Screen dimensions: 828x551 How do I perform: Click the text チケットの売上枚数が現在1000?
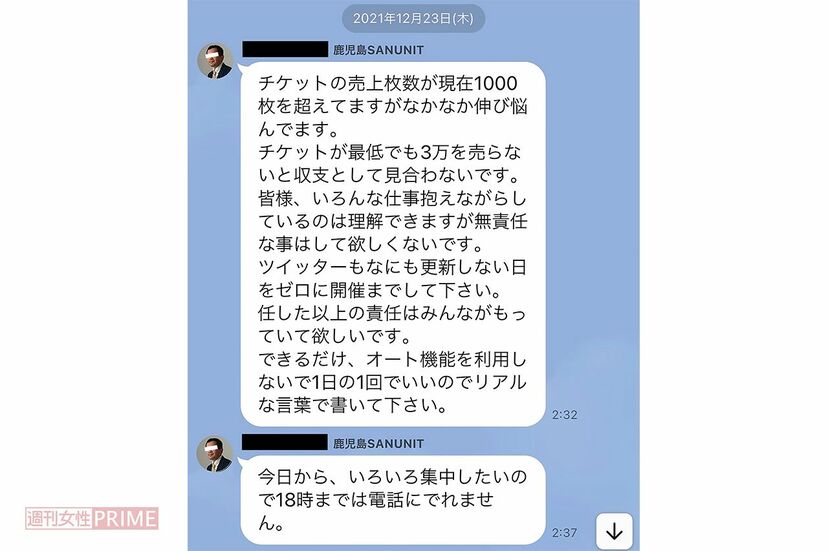coord(388,83)
